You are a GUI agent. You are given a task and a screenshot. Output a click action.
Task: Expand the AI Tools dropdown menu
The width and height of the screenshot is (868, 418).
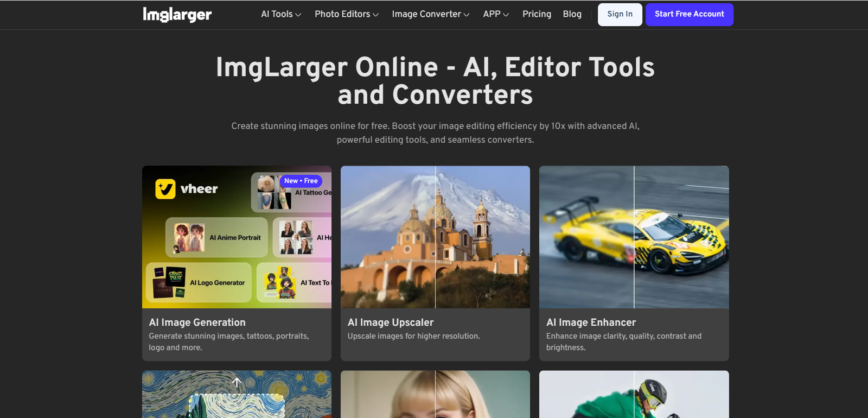[x=280, y=14]
